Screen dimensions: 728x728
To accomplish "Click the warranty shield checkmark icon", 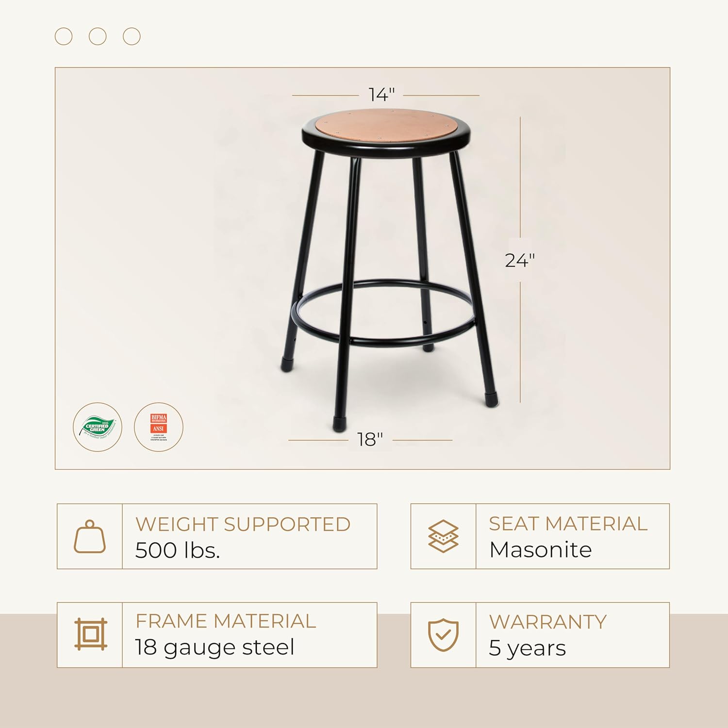I will tap(443, 634).
